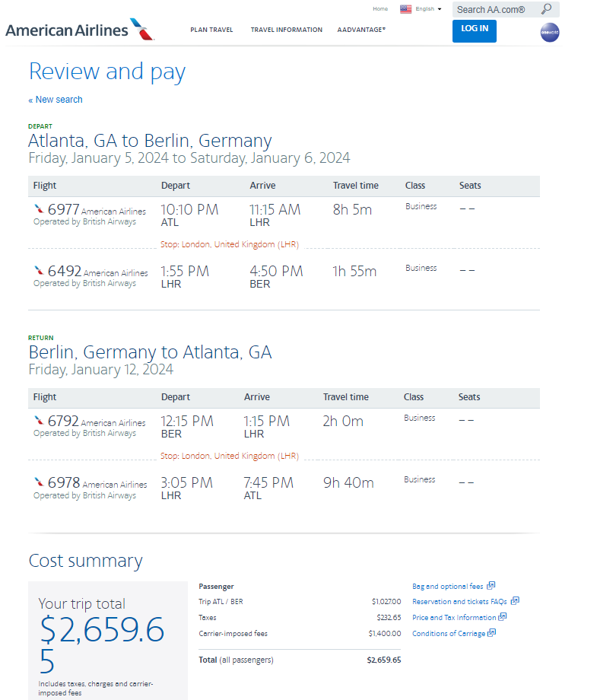Open the Plan Travel menu
Image resolution: width=597 pixels, height=700 pixels.
[211, 30]
